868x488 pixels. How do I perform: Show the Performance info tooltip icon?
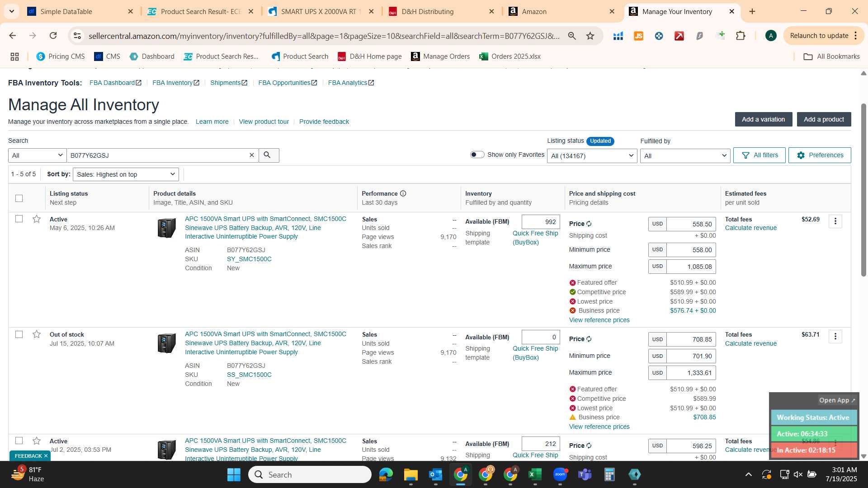click(403, 193)
